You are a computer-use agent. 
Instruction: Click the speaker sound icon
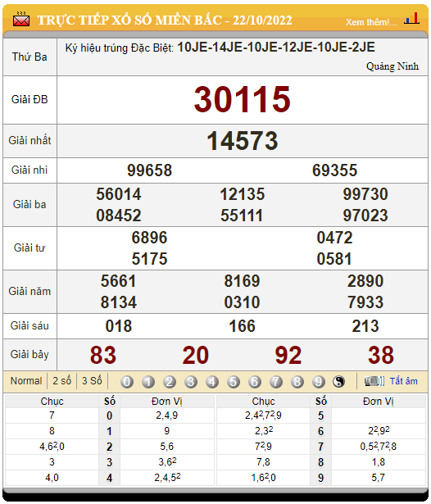(374, 382)
